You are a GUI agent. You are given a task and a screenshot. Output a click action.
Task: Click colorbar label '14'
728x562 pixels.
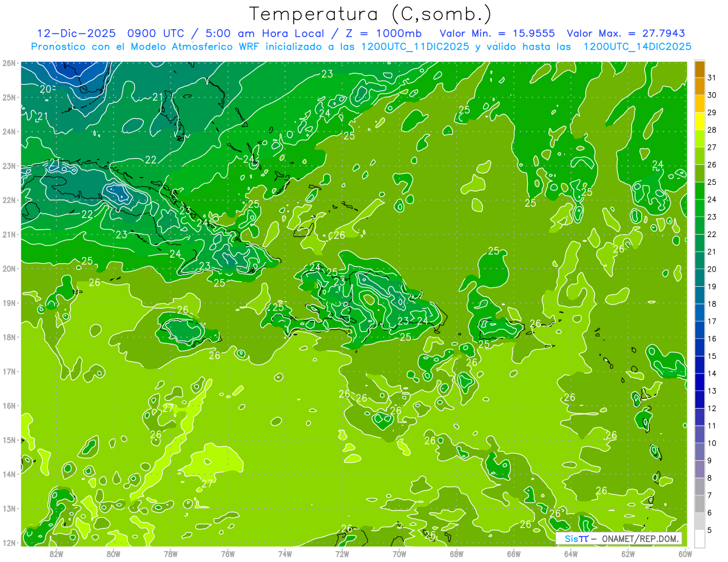(x=712, y=374)
